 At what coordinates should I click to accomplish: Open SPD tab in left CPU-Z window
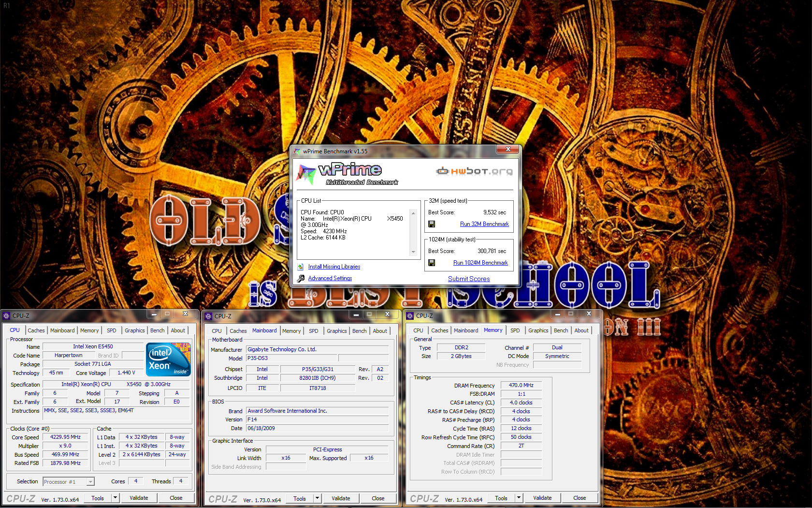point(112,330)
